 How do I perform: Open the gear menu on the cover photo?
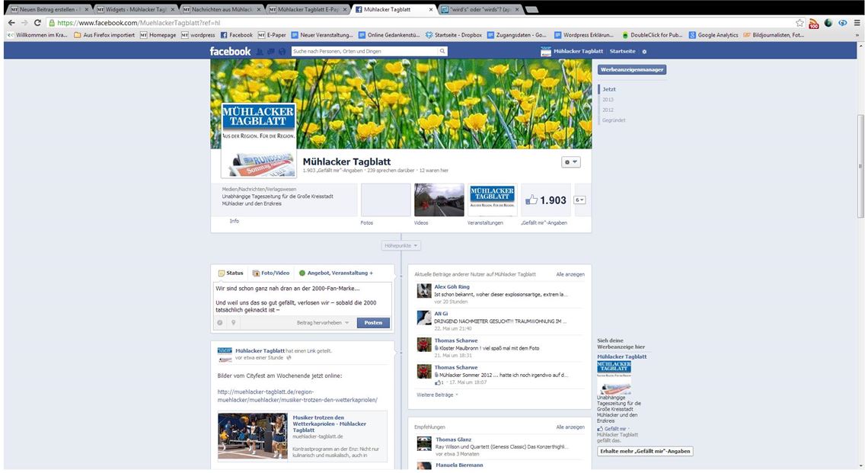click(570, 161)
